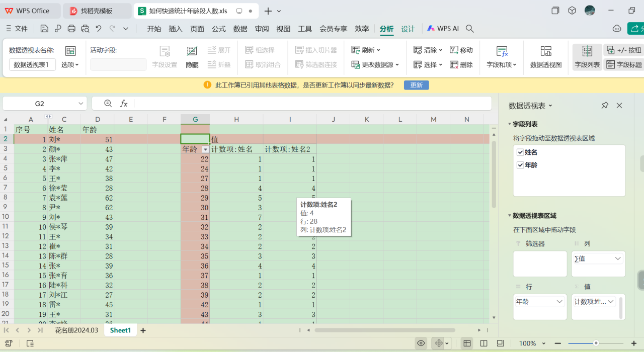Open the 文件 menu
The height and width of the screenshot is (352, 644).
[17, 29]
